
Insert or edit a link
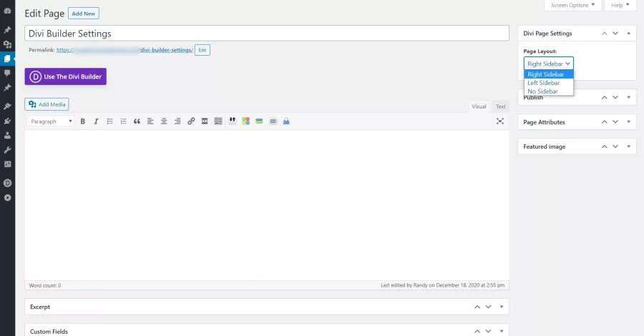pyautogui.click(x=191, y=121)
